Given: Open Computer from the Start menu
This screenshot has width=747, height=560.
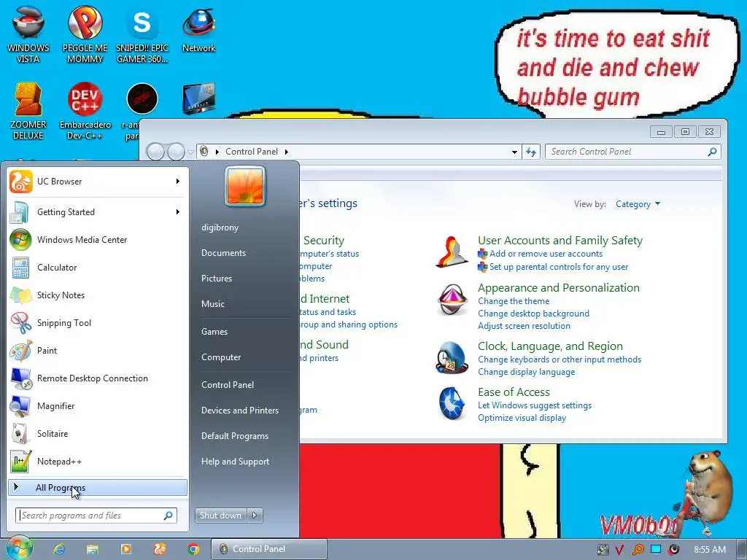Looking at the screenshot, I should pos(221,357).
